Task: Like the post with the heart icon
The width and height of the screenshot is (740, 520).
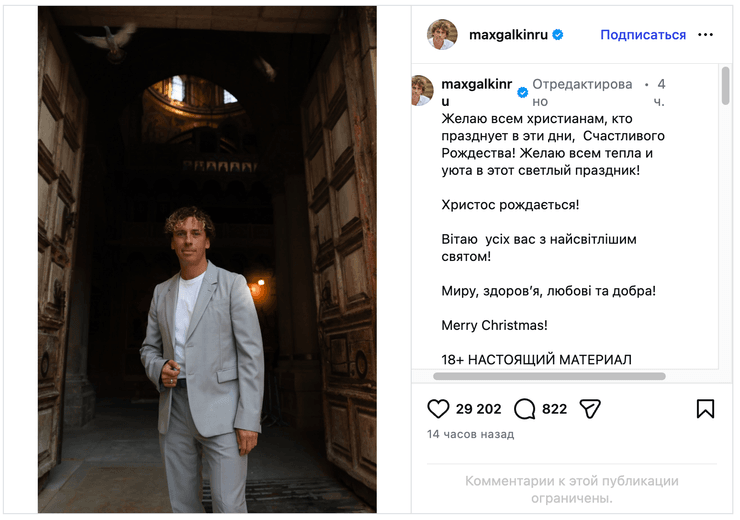Action: point(438,409)
